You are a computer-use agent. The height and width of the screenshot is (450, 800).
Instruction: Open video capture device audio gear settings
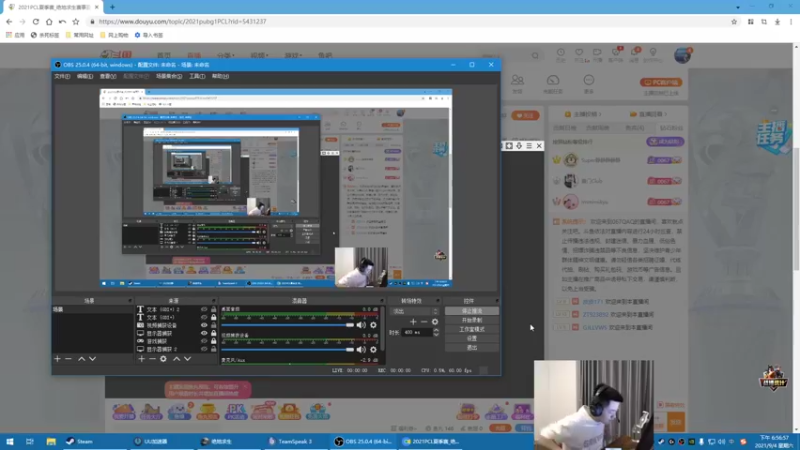coord(373,349)
